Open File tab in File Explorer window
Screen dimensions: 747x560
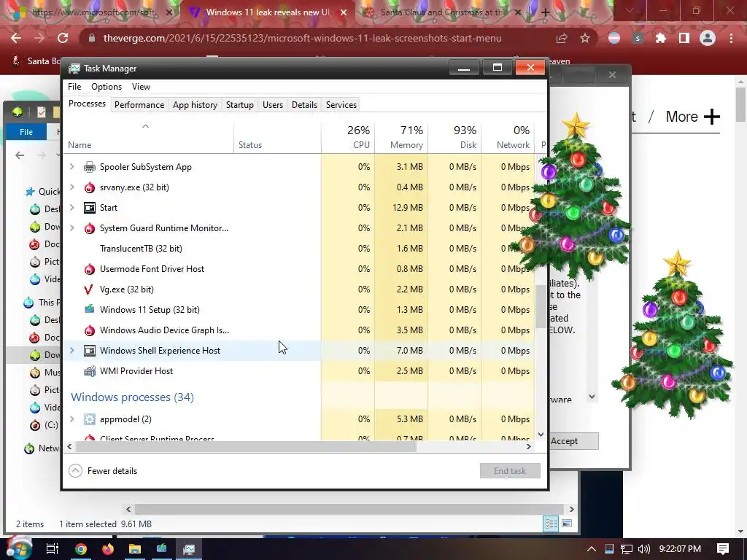[26, 132]
